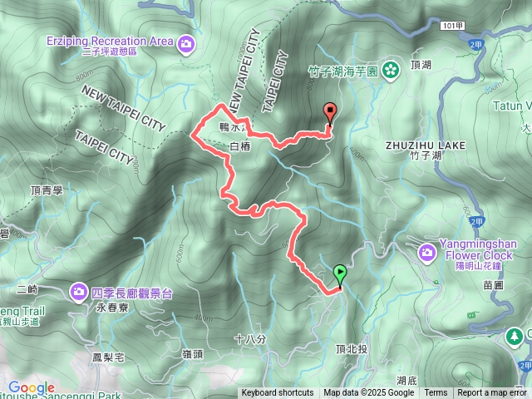Open Keyboard shortcuts

[x=278, y=393]
